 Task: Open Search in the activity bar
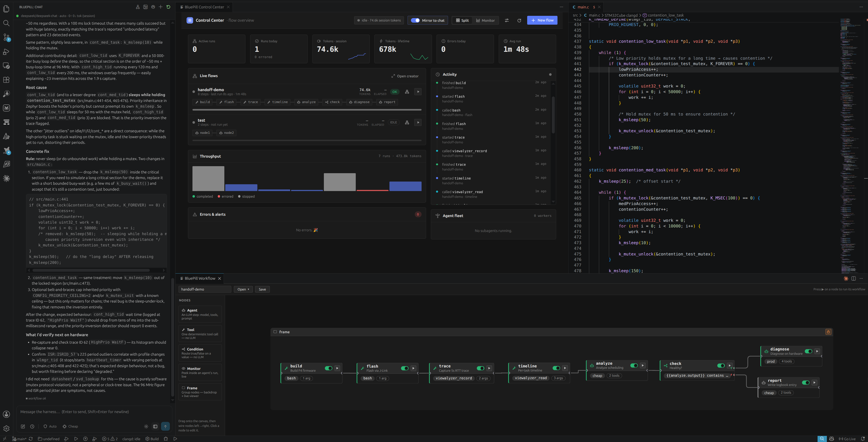tap(6, 23)
